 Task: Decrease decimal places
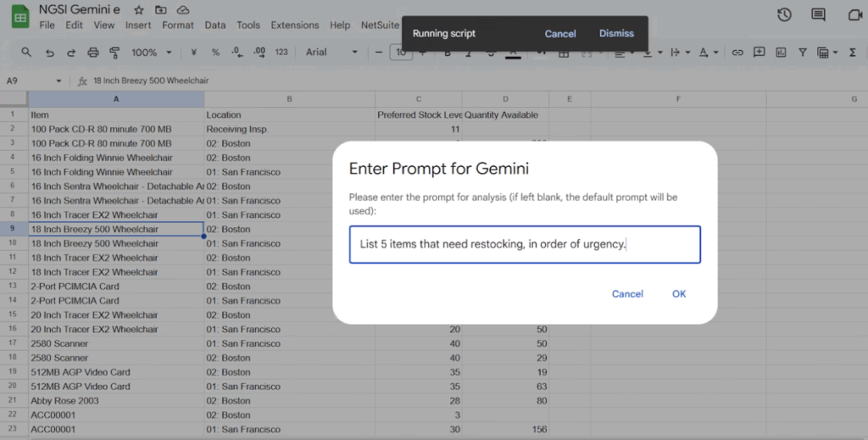[237, 52]
